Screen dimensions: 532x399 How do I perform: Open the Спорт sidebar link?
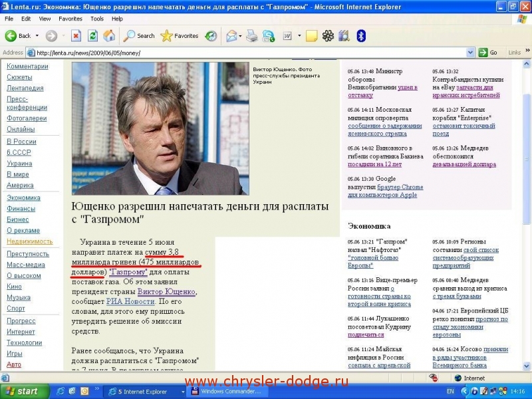point(16,309)
